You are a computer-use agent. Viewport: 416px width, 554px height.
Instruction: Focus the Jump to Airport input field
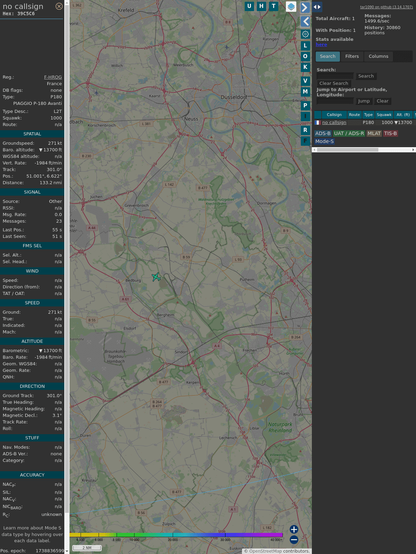(x=335, y=101)
